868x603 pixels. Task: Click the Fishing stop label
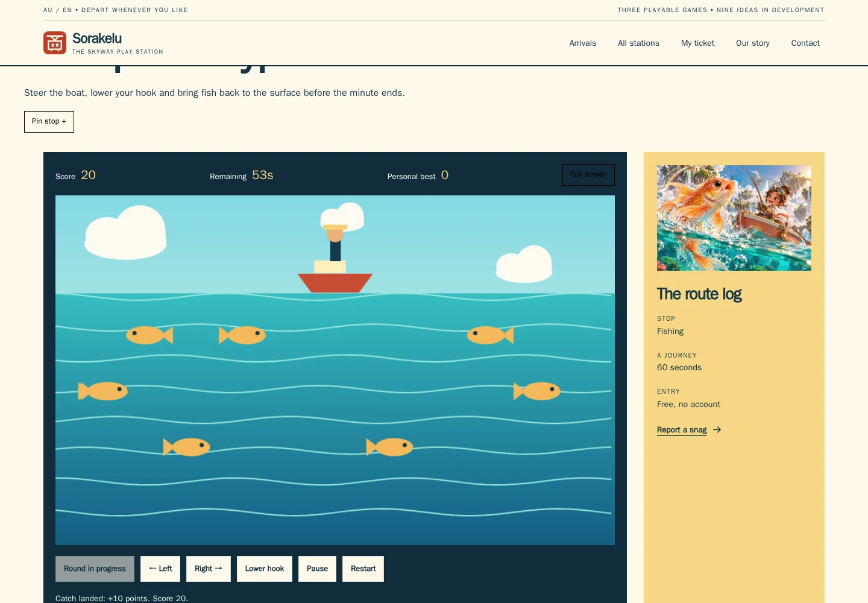(x=670, y=332)
